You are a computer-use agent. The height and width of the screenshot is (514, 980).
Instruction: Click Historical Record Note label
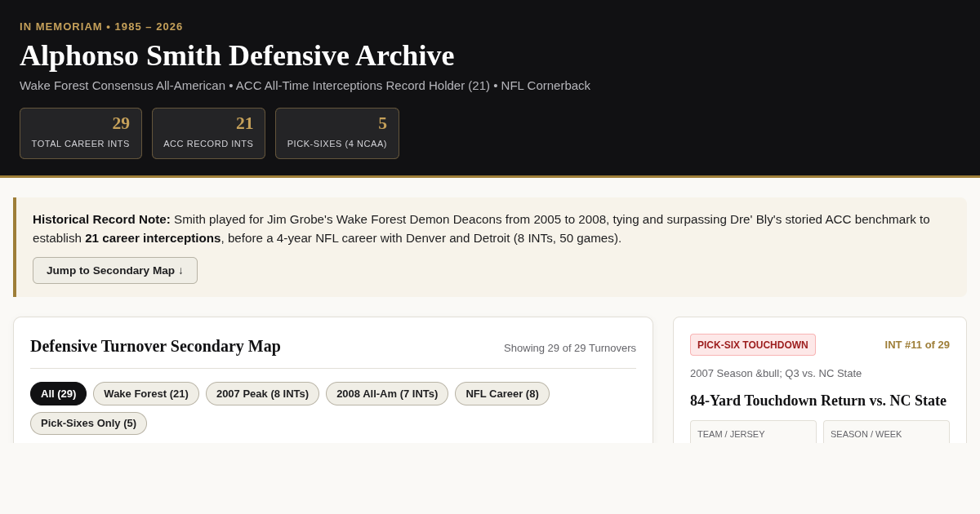[x=101, y=219]
